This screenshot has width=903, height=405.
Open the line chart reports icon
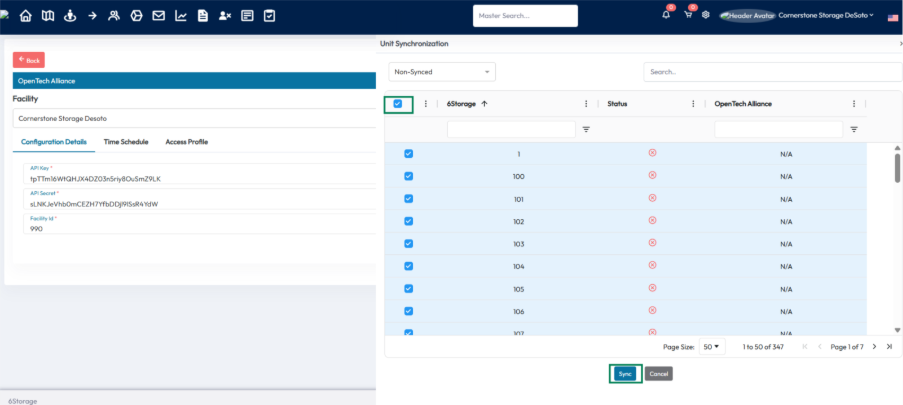pyautogui.click(x=181, y=16)
